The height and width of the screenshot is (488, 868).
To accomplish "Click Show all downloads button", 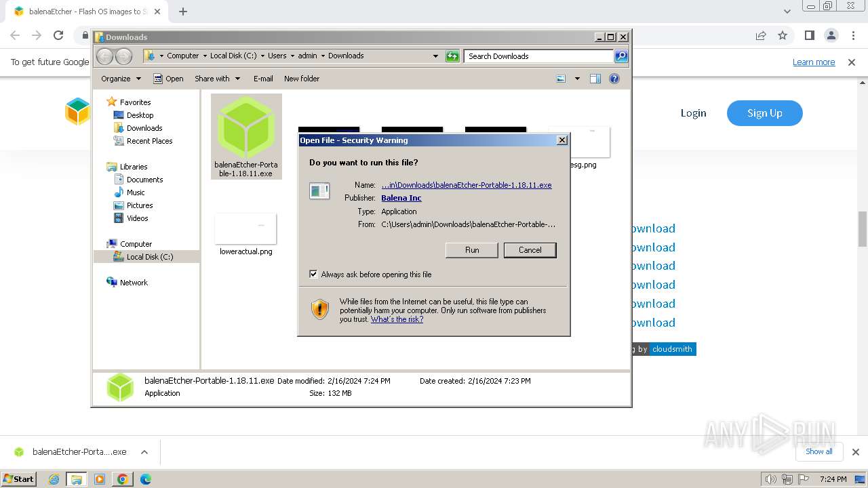I will point(819,451).
